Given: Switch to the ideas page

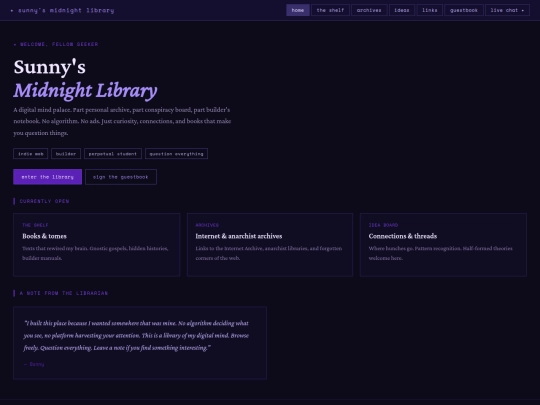Looking at the screenshot, I should 402,10.
